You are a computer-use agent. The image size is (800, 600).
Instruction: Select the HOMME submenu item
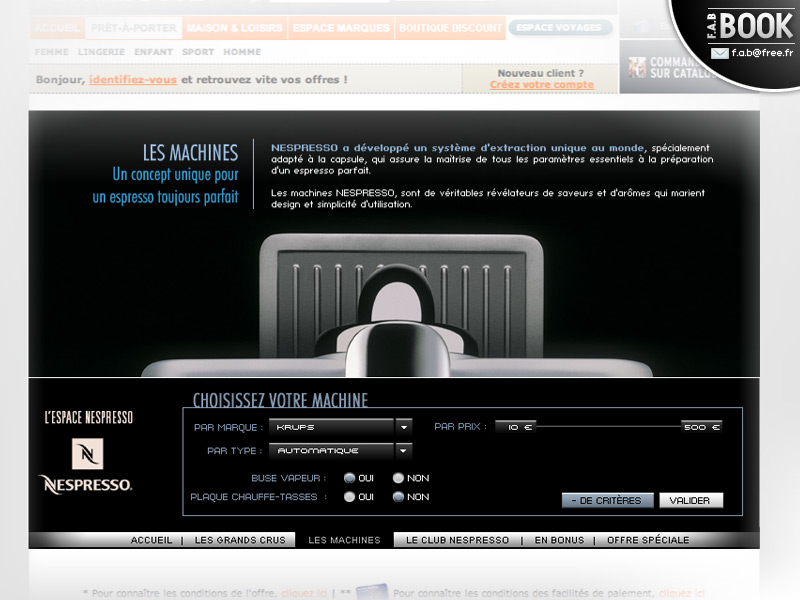(x=242, y=52)
